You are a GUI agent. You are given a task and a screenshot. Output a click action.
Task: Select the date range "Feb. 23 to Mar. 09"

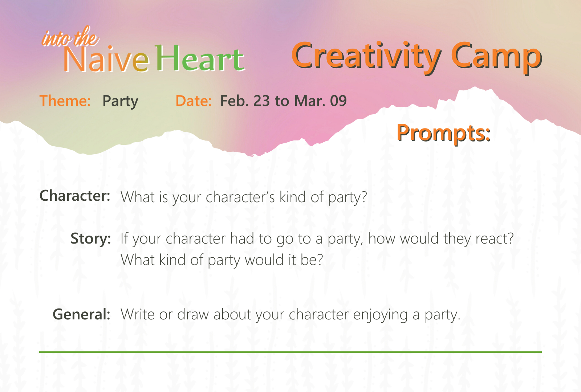pyautogui.click(x=283, y=101)
